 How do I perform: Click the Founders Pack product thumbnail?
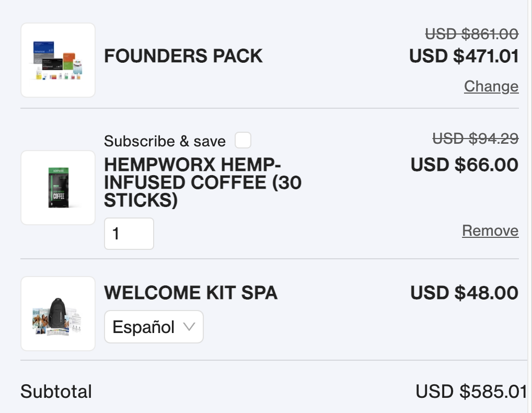point(58,60)
